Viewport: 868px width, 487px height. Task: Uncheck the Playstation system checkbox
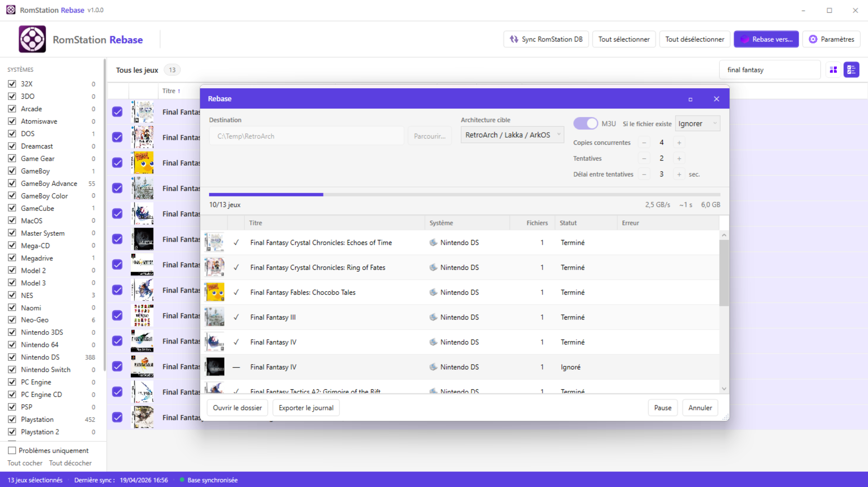[12, 420]
